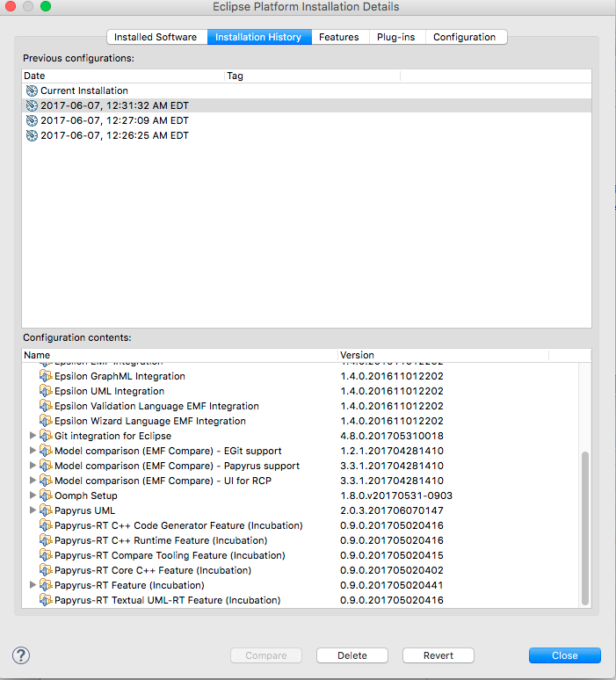Viewport: 616px width, 680px height.
Task: Expand the Papyrus-RT Feature (Incubation) node
Action: pos(33,585)
